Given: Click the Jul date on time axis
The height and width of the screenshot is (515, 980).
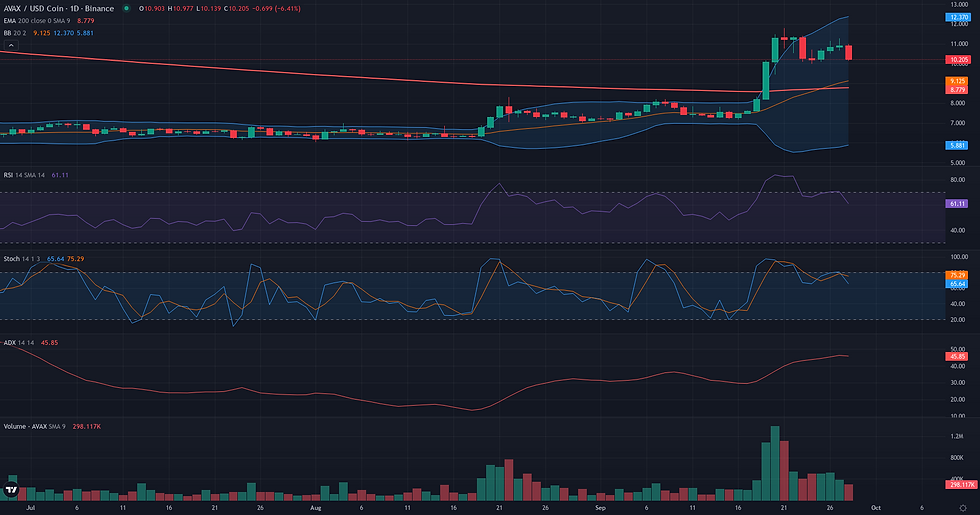Looking at the screenshot, I should (31, 508).
